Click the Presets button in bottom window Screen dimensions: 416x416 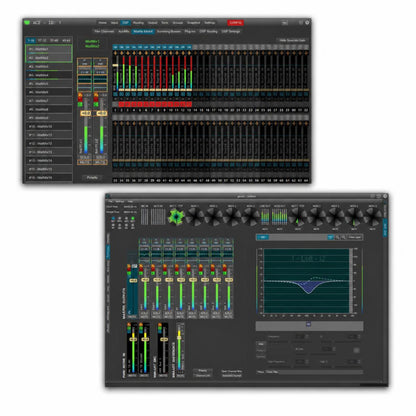pyautogui.click(x=203, y=371)
